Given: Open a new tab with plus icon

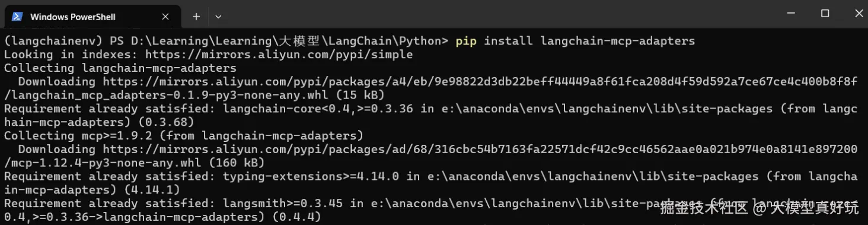Looking at the screenshot, I should pyautogui.click(x=196, y=17).
